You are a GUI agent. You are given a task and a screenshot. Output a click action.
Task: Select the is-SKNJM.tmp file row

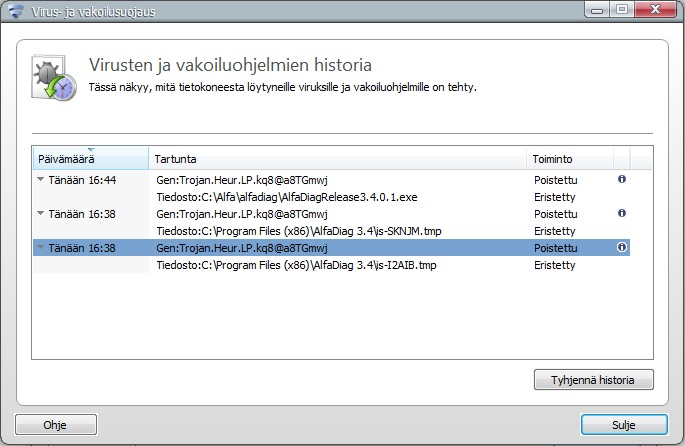pyautogui.click(x=300, y=231)
